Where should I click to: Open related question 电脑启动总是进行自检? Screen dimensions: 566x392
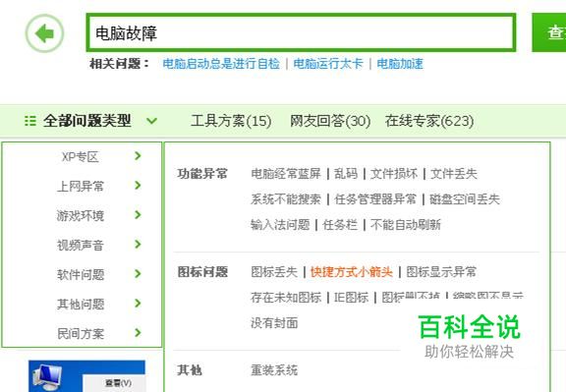[221, 64]
